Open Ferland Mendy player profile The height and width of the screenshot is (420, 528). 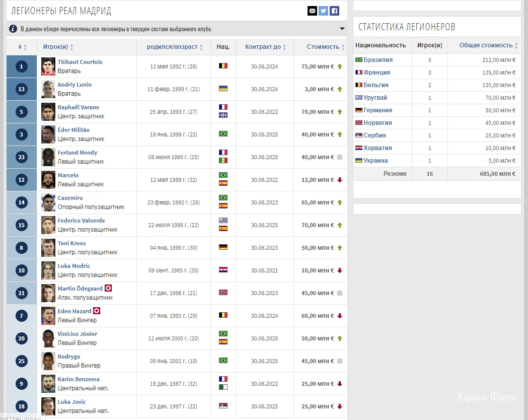click(77, 153)
